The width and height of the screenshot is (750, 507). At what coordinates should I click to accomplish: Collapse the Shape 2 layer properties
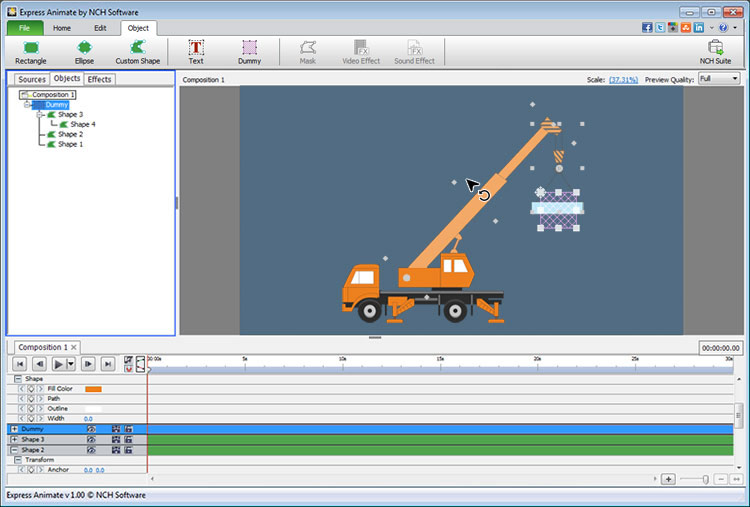(14, 450)
